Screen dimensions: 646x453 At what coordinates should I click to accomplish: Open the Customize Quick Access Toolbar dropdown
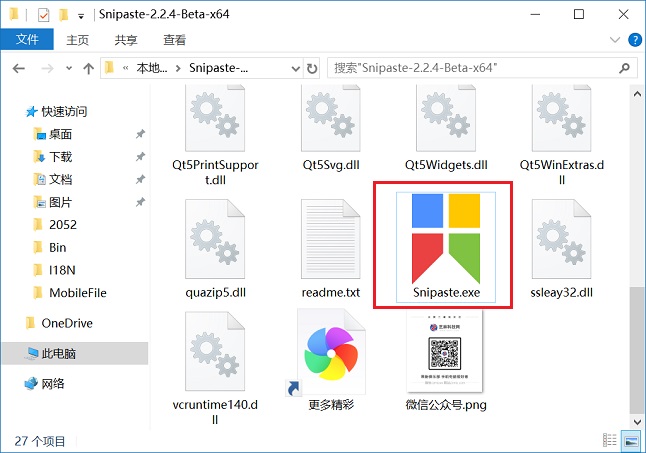coord(81,16)
